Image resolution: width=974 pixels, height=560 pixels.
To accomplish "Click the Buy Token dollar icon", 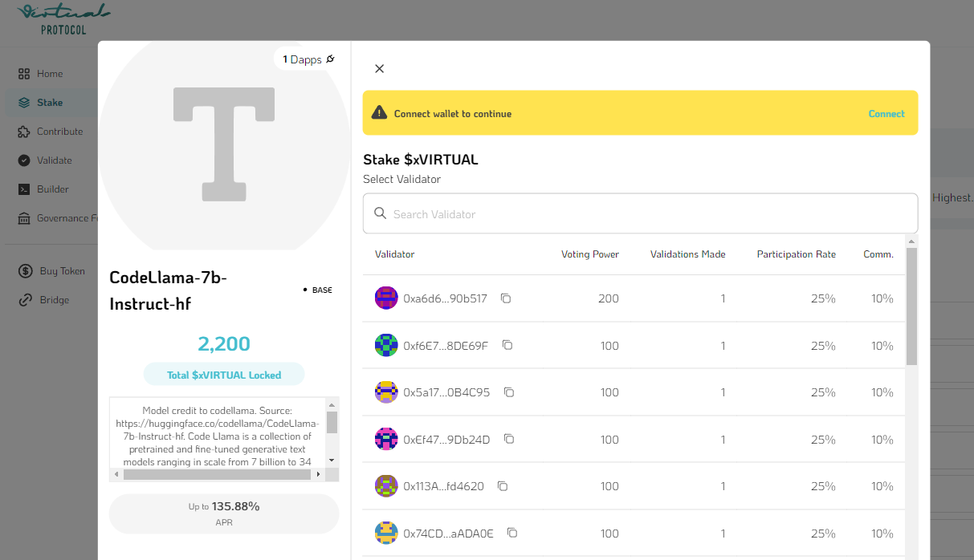I will [26, 271].
